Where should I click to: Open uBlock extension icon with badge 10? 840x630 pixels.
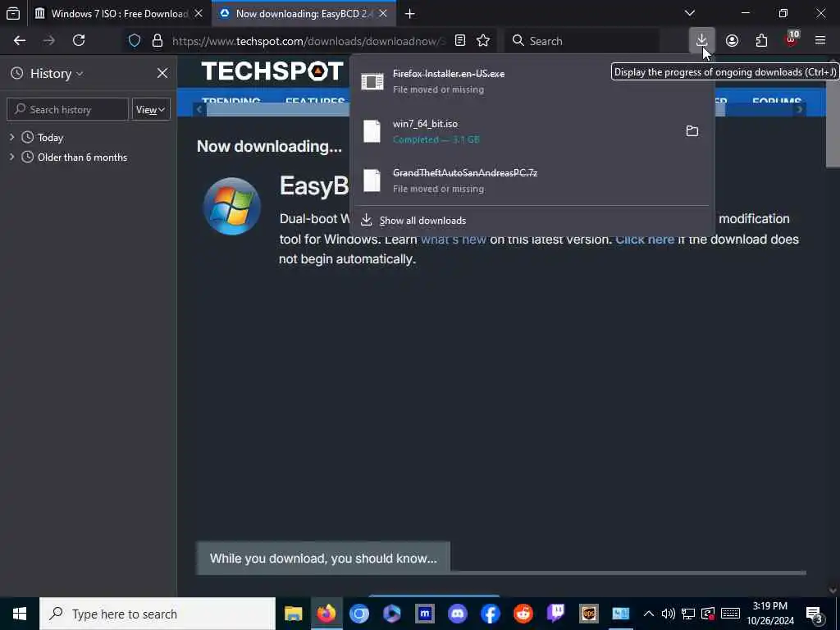pyautogui.click(x=792, y=40)
